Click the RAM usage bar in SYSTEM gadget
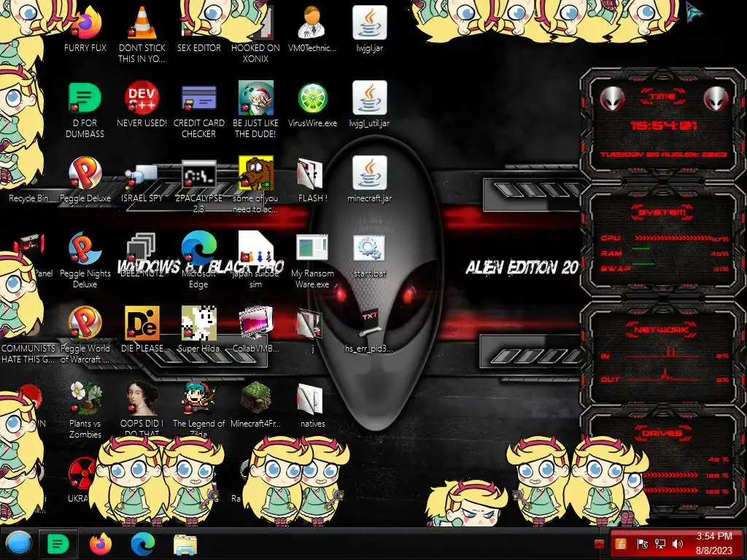This screenshot has width=747, height=560. point(641,249)
